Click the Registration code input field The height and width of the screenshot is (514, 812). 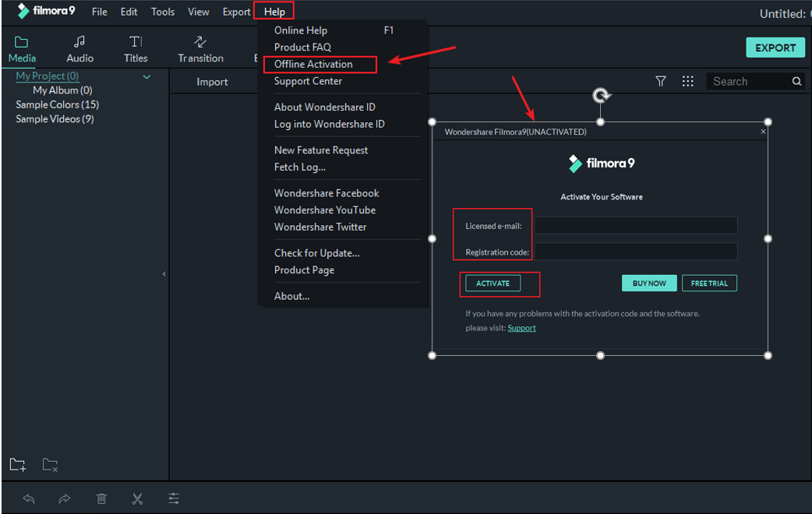636,252
